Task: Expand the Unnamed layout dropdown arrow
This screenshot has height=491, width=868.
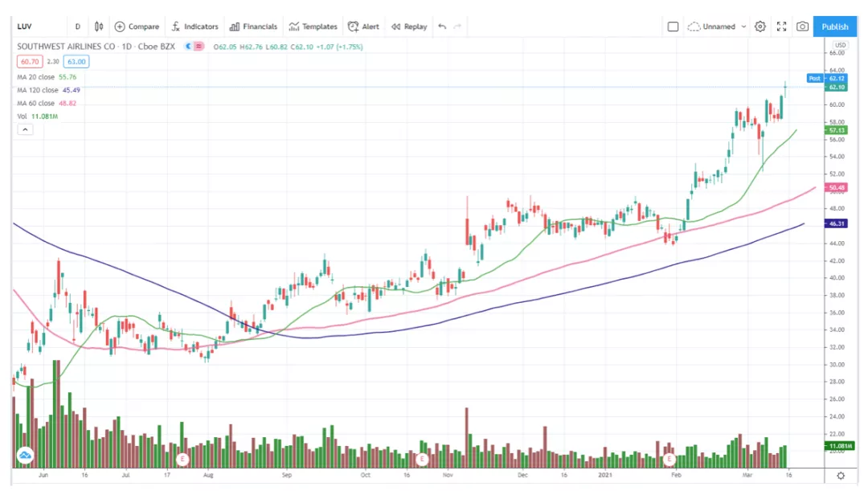Action: tap(743, 26)
